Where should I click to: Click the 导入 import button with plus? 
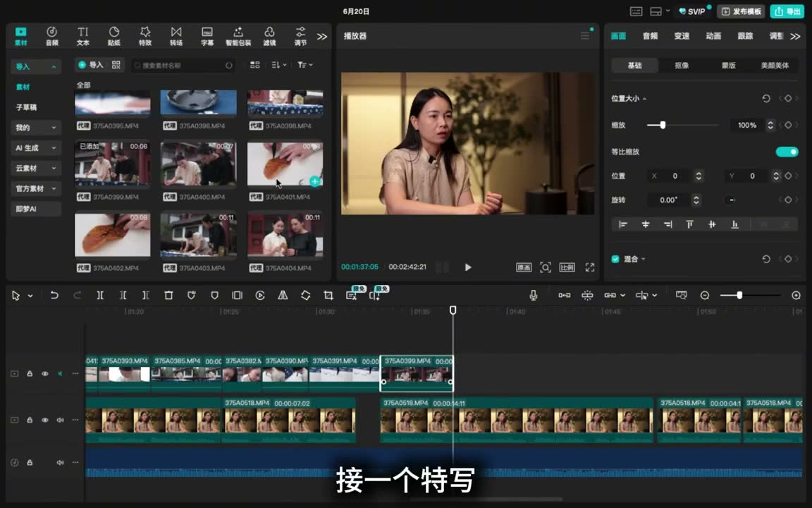tap(91, 65)
